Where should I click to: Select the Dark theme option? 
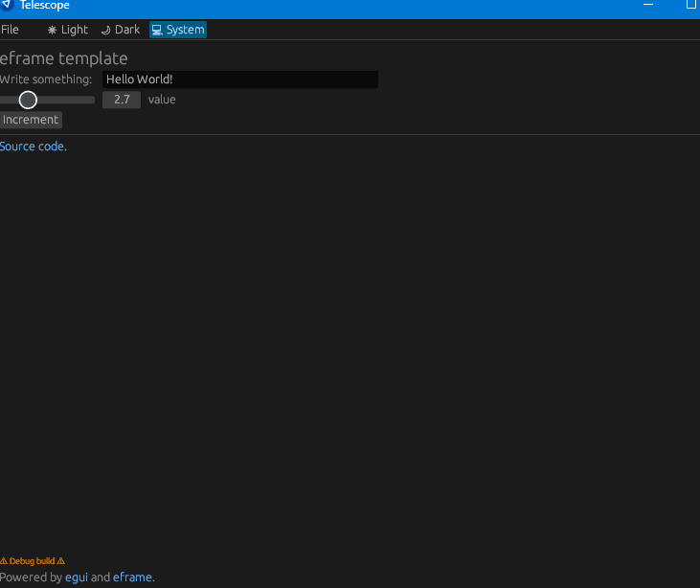pos(121,30)
